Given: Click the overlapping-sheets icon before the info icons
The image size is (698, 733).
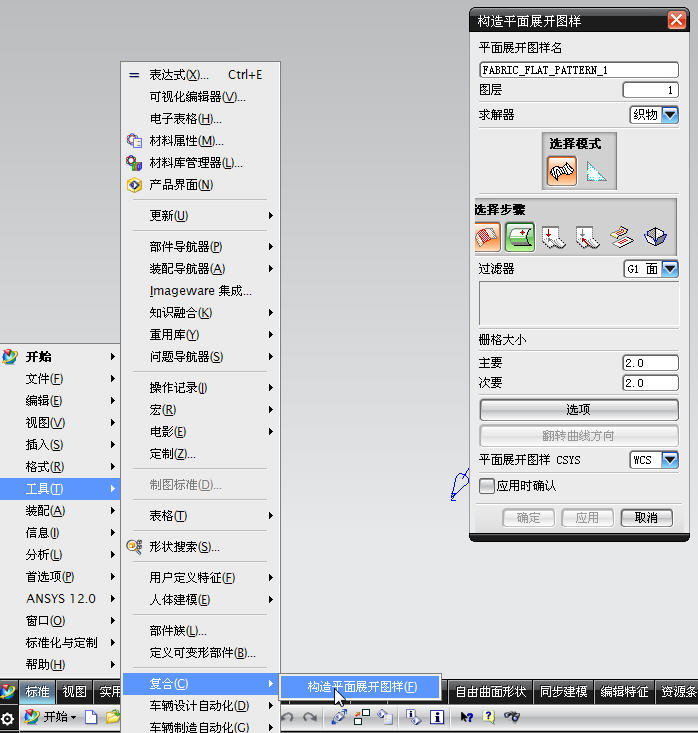Looking at the screenshot, I should pyautogui.click(x=385, y=717).
